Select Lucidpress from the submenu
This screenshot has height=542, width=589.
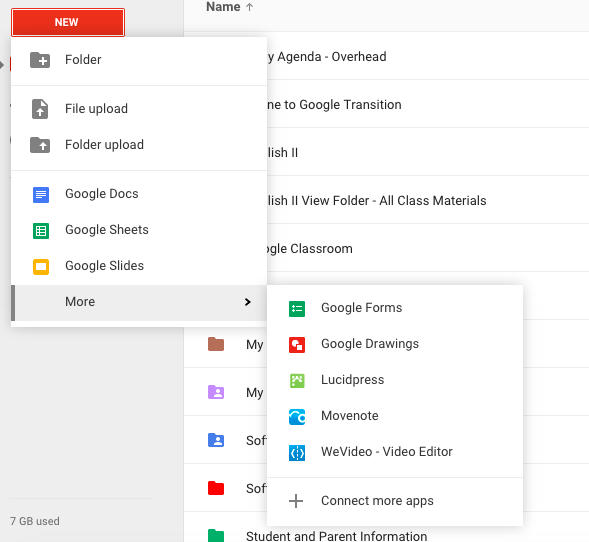click(x=395, y=380)
